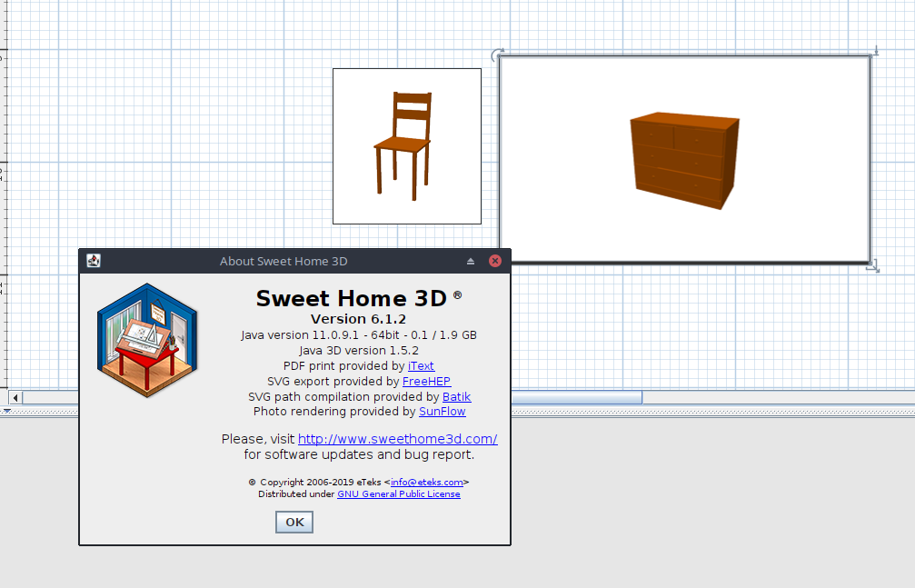Follow the Batik hyperlink
The height and width of the screenshot is (588, 915).
point(456,397)
